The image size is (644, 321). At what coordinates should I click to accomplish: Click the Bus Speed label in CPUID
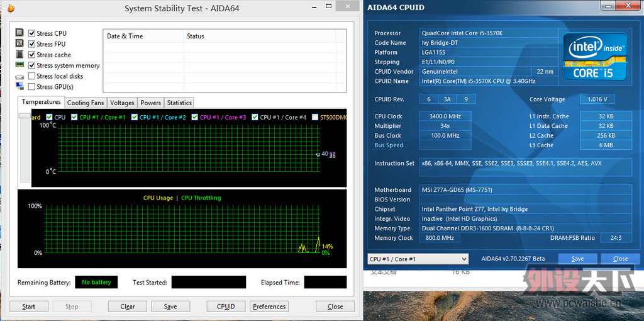tap(389, 145)
